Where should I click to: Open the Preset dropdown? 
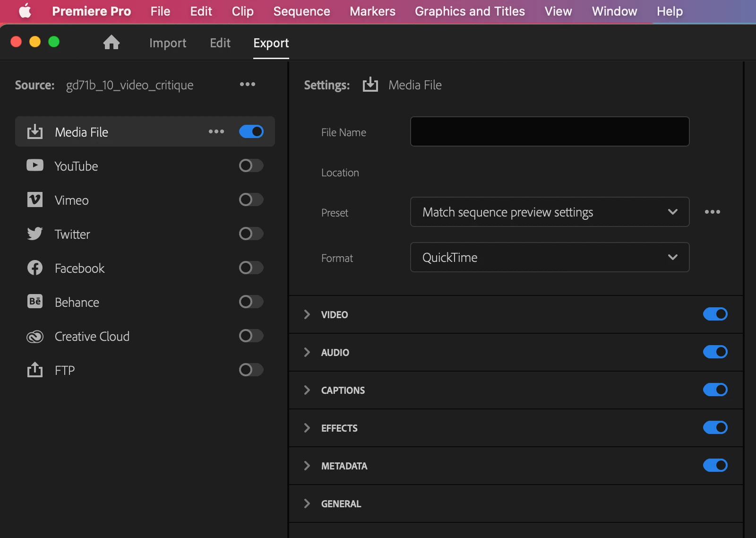coord(550,212)
